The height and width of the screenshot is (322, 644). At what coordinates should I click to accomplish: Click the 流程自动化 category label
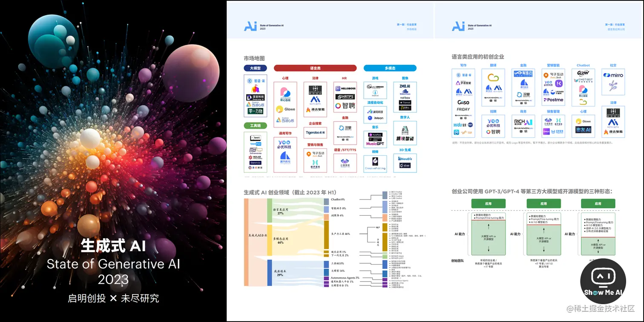(375, 103)
